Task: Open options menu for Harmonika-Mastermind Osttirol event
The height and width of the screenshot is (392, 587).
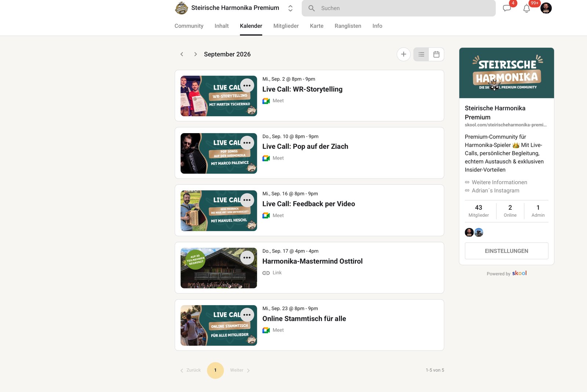Action: 247,257
